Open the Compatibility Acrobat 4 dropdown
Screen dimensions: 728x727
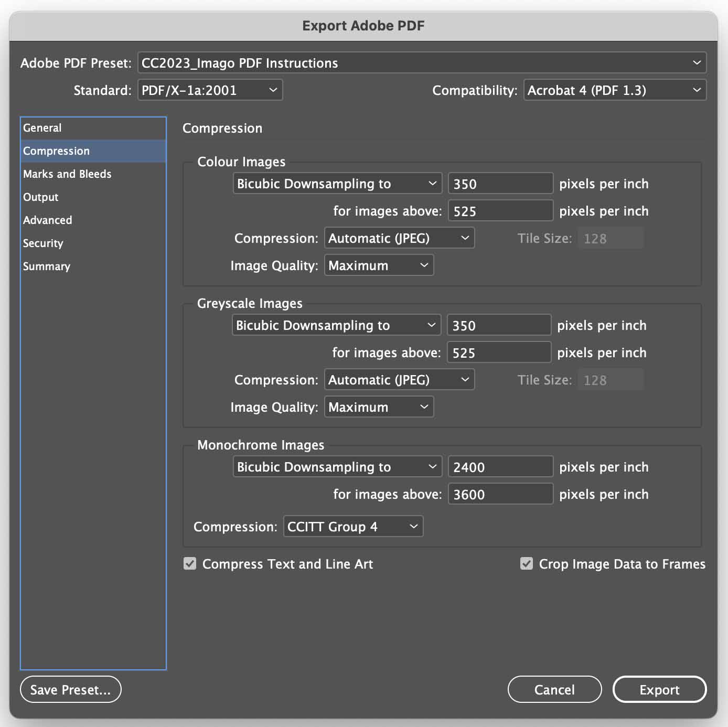(615, 90)
